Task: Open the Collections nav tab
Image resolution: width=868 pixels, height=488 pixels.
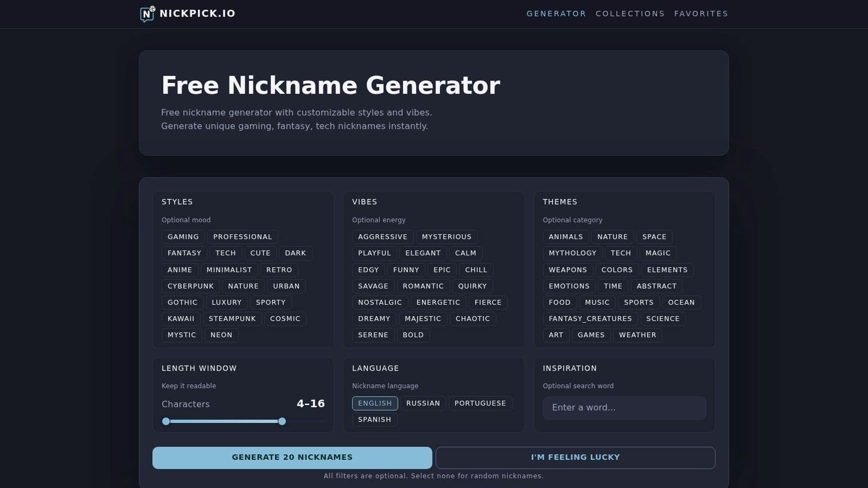Action: tap(630, 14)
